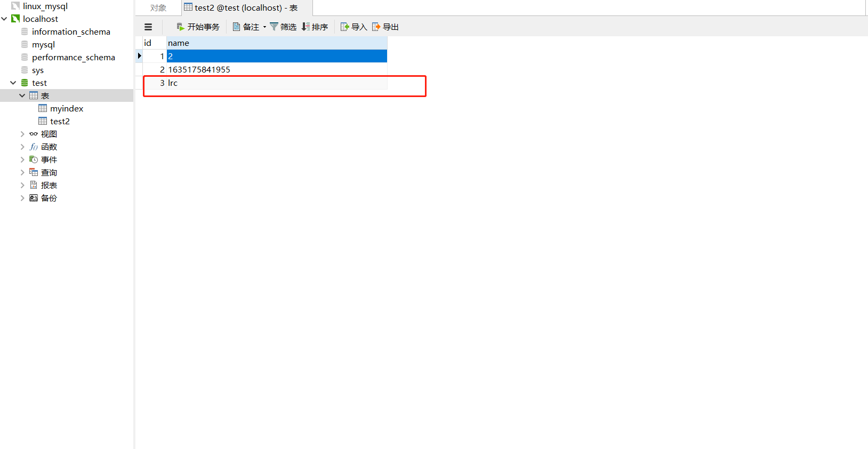Switch to the 对象 tab
868x449 pixels.
(158, 8)
